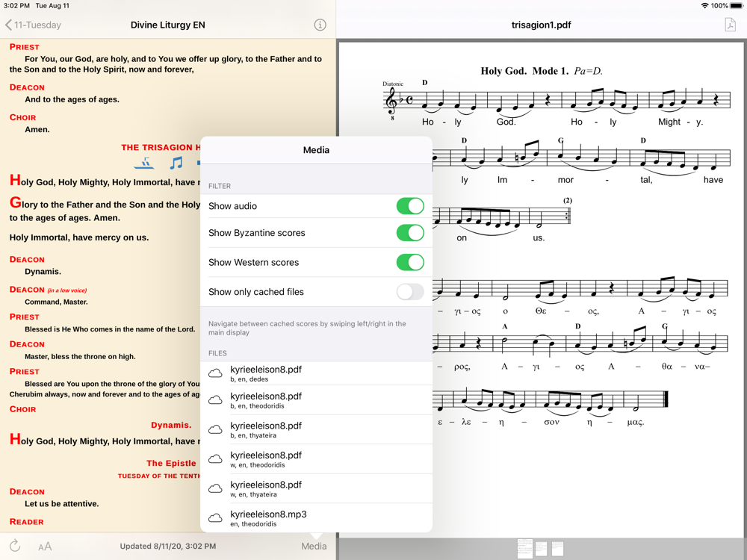Viewport: 747px width, 560px height.
Task: Open kyrieeleison8.pdf b, en, dedes file
Action: (x=316, y=373)
